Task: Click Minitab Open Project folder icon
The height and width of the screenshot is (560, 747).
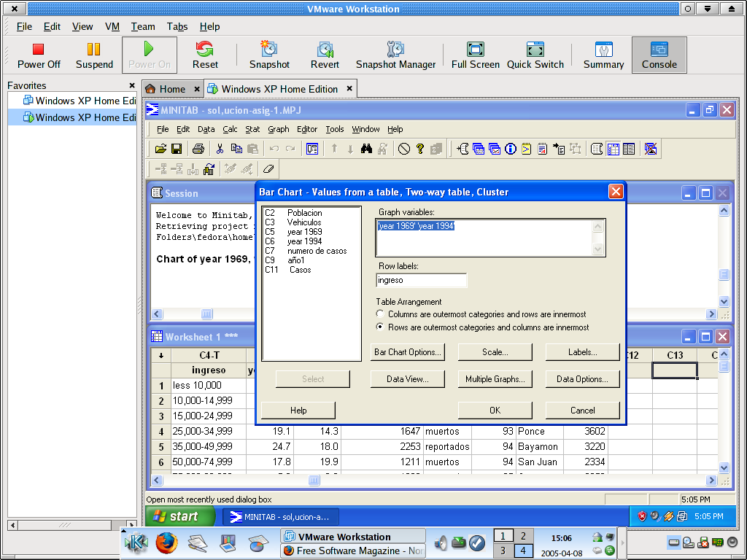Action: click(x=160, y=149)
